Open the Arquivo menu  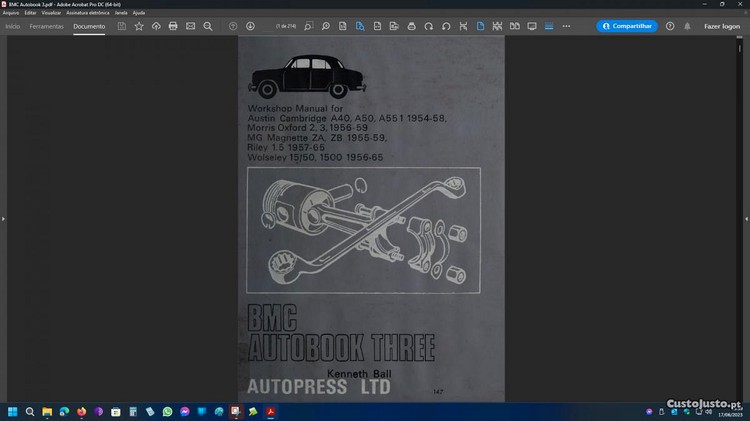click(11, 12)
